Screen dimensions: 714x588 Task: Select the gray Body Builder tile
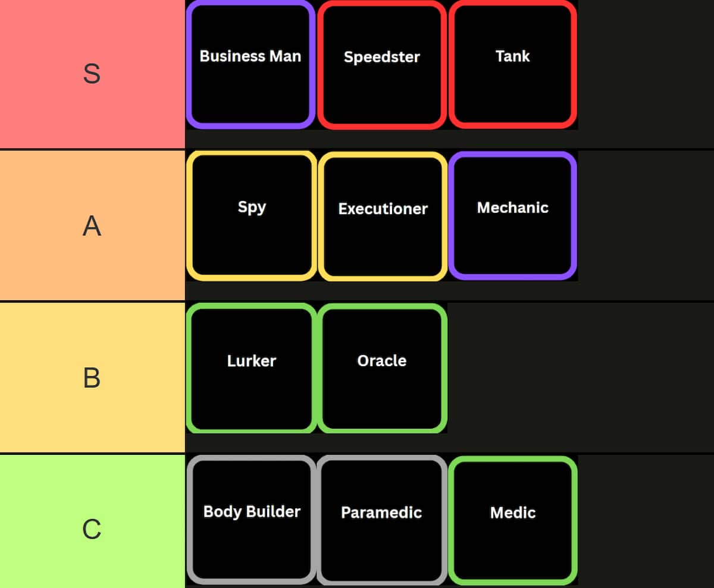tap(251, 520)
